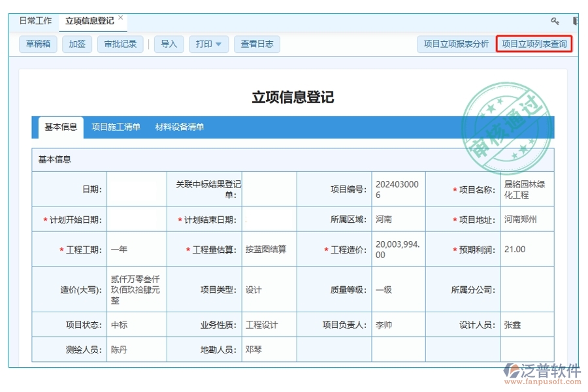Click the 导入 import button
Screen dimensions: 588x392
click(169, 44)
